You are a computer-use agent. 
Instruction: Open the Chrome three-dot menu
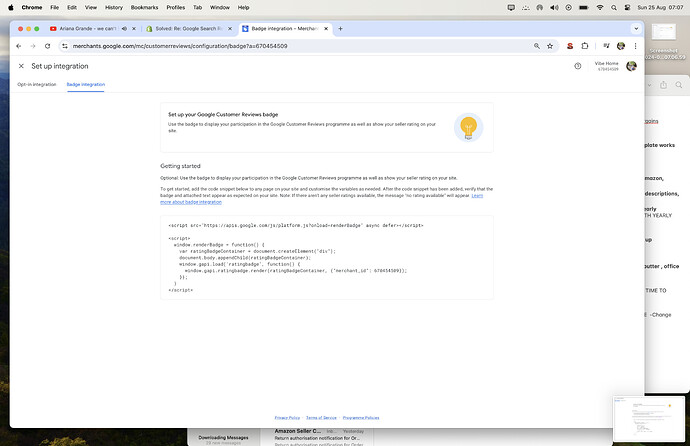(635, 46)
